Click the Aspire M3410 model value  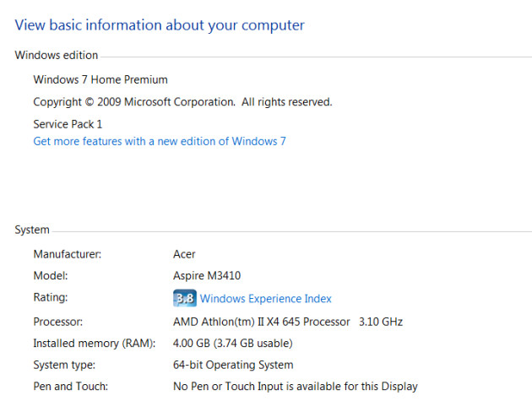207,276
